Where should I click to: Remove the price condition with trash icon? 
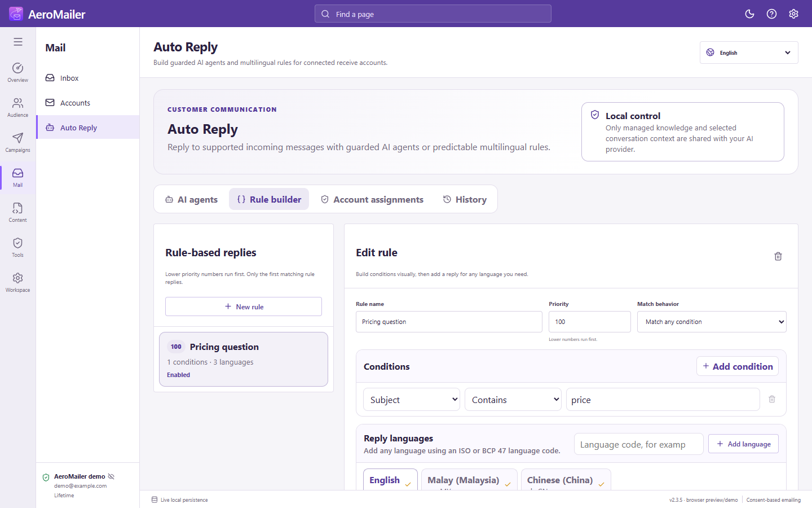coord(772,399)
